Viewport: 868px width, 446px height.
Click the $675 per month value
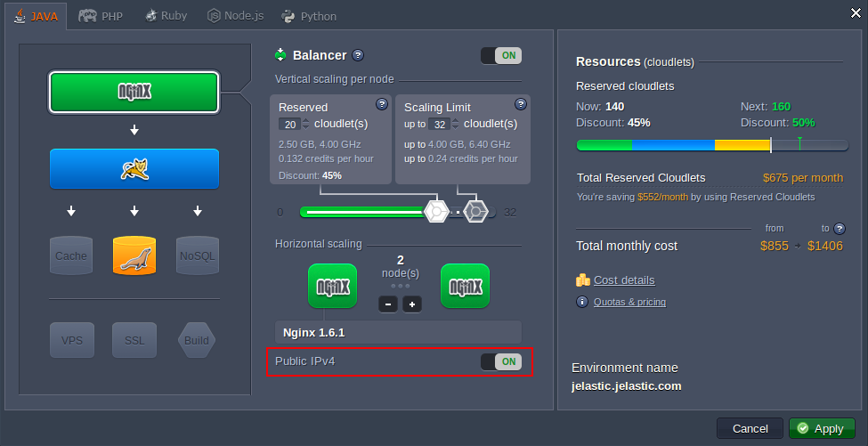pos(803,178)
